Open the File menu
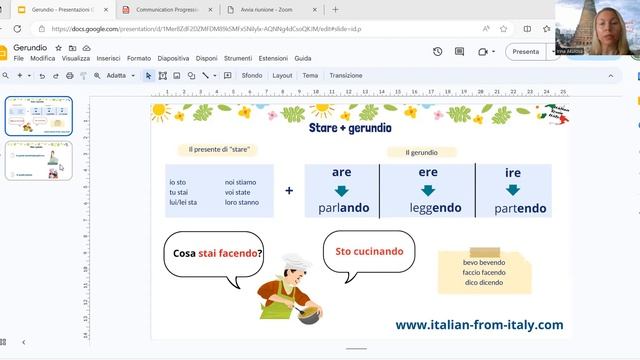640x360 pixels. 18,58
